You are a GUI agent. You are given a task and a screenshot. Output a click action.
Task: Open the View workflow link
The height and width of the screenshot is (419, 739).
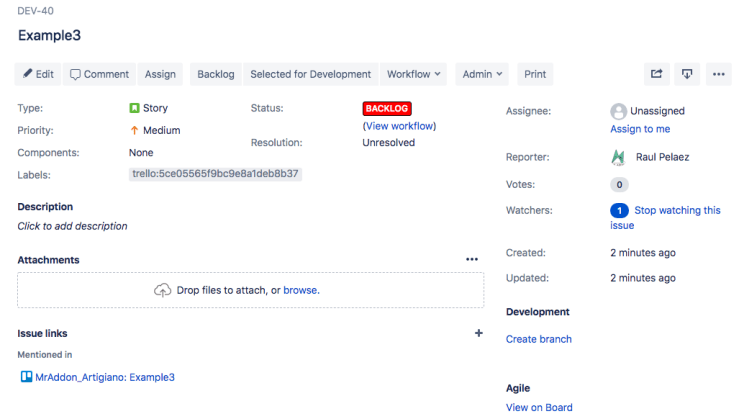(x=399, y=126)
